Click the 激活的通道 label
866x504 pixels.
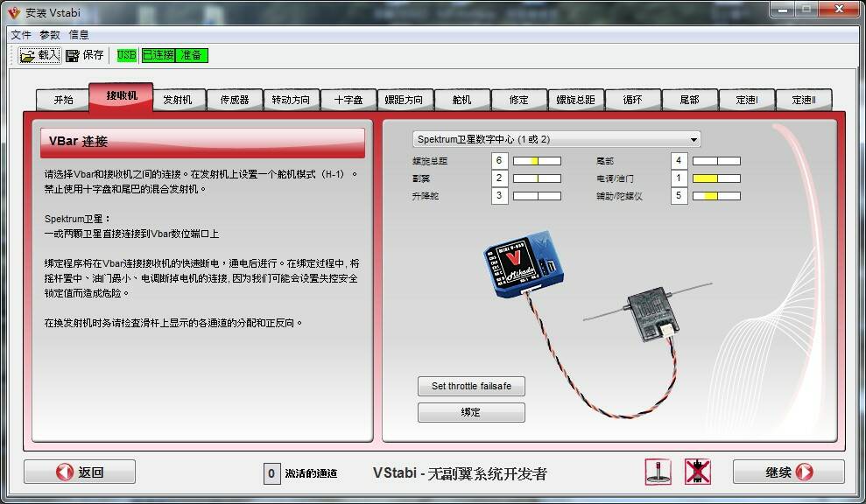[x=311, y=473]
